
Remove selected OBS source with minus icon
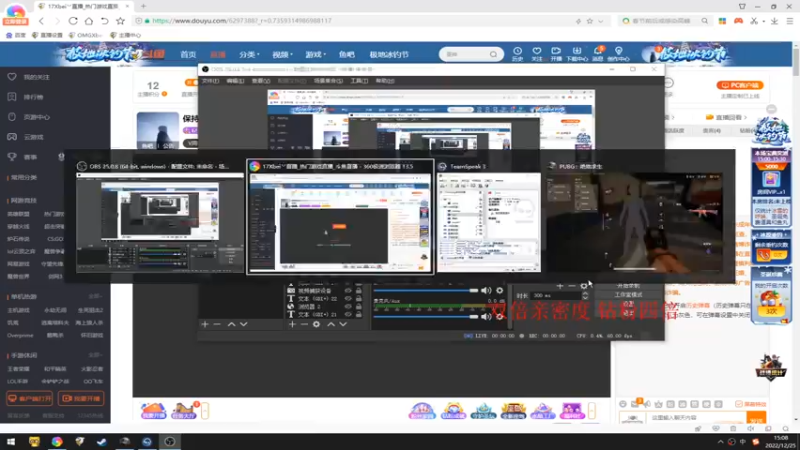[304, 324]
